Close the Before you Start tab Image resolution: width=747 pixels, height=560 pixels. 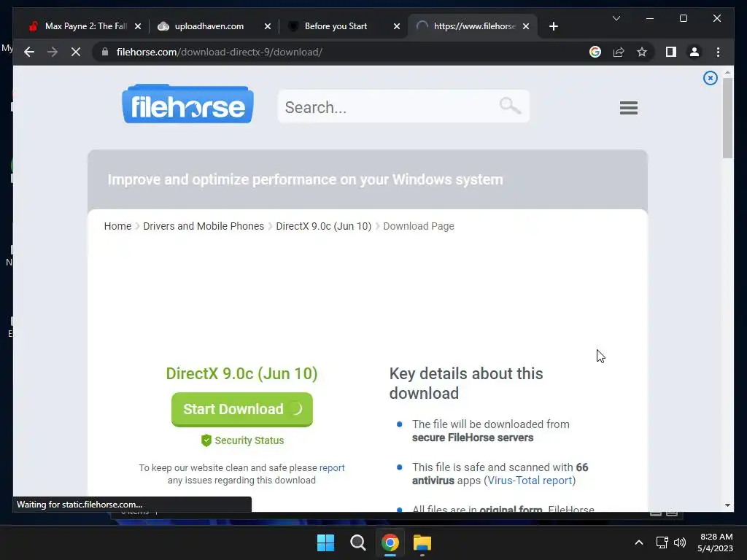(x=396, y=26)
